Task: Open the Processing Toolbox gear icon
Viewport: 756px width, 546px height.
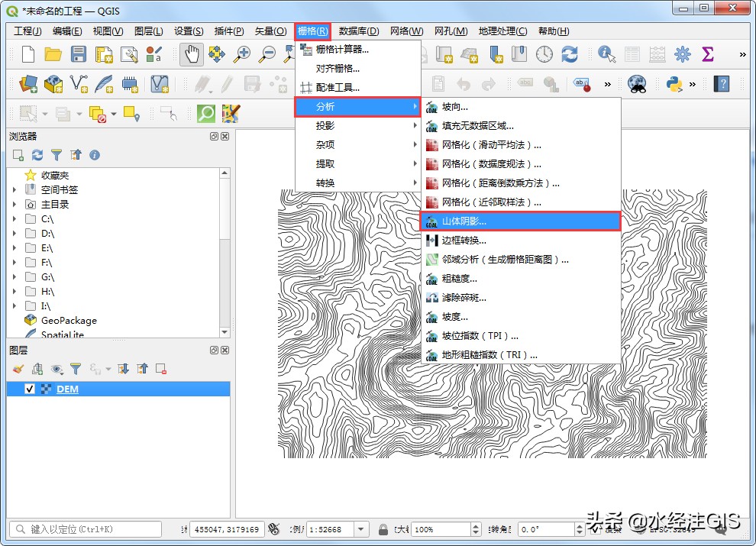Action: tap(682, 54)
